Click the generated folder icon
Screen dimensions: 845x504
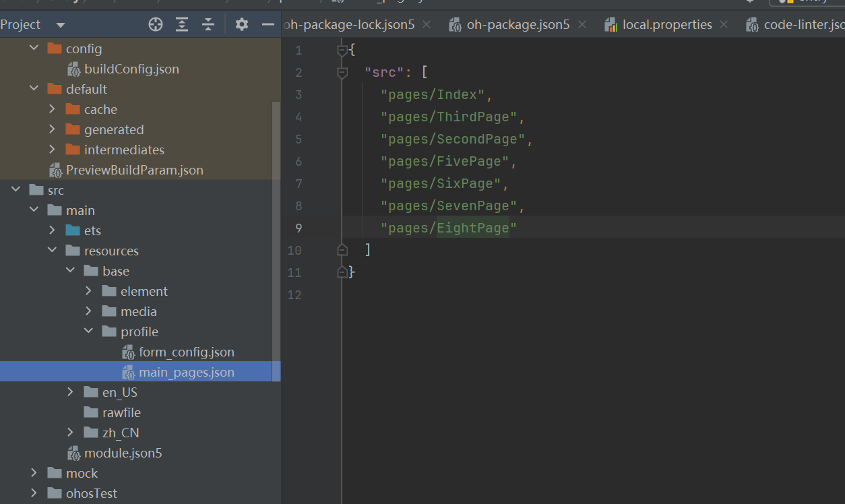point(73,129)
